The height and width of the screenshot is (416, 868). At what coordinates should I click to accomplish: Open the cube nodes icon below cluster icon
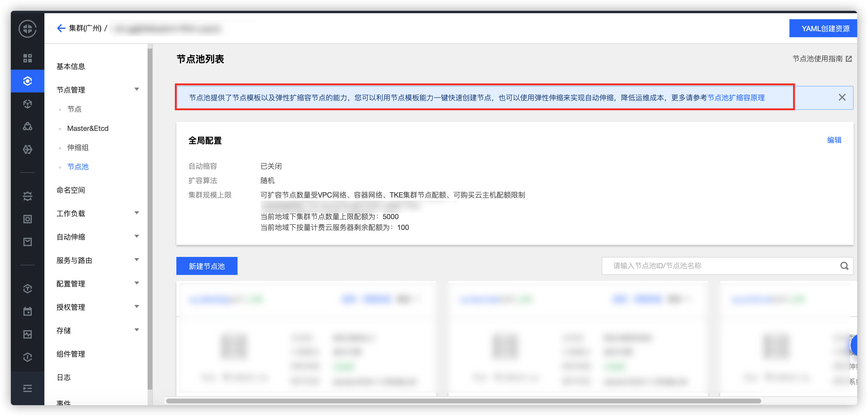[x=28, y=104]
